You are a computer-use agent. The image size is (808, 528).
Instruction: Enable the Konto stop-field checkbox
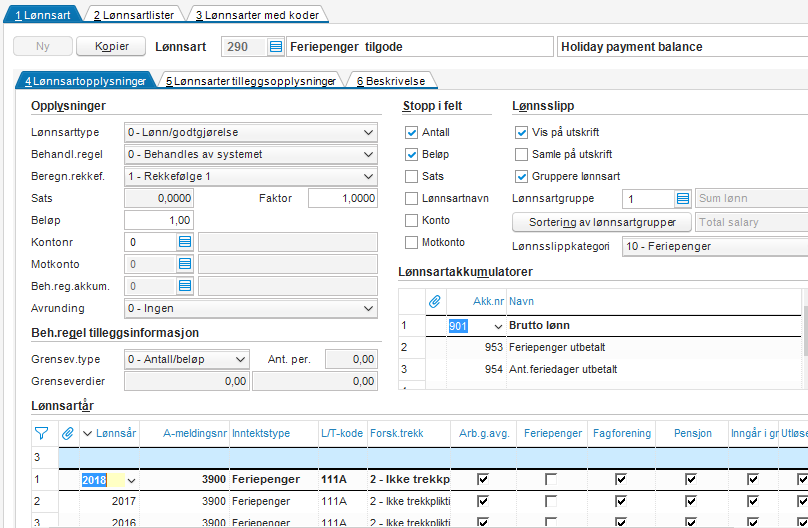pyautogui.click(x=411, y=220)
